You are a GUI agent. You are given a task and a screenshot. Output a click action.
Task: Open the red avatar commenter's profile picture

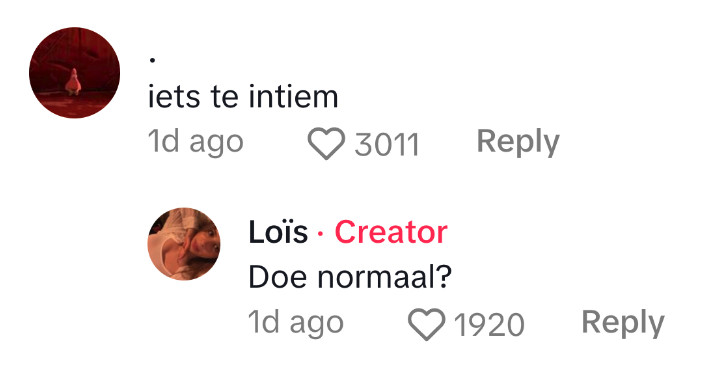coord(74,73)
